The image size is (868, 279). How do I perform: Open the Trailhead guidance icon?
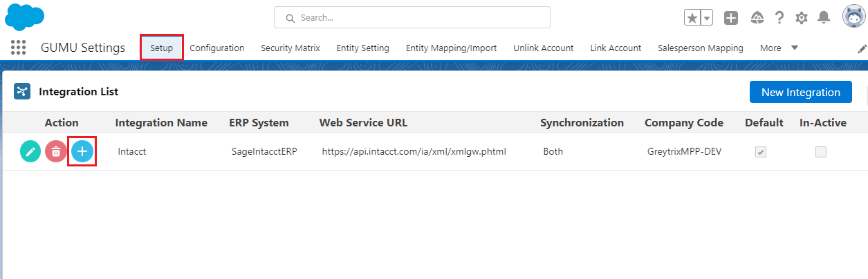(x=757, y=18)
